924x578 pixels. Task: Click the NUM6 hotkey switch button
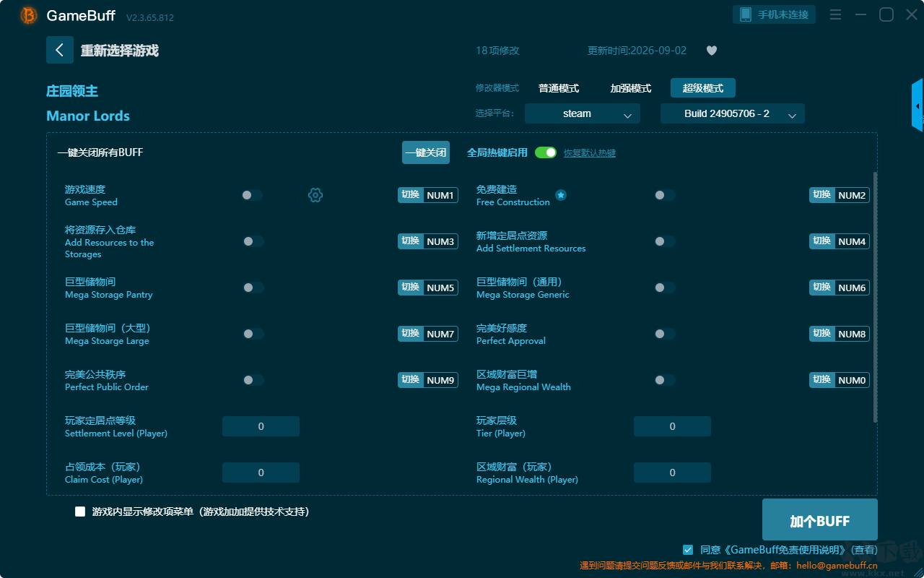[840, 288]
